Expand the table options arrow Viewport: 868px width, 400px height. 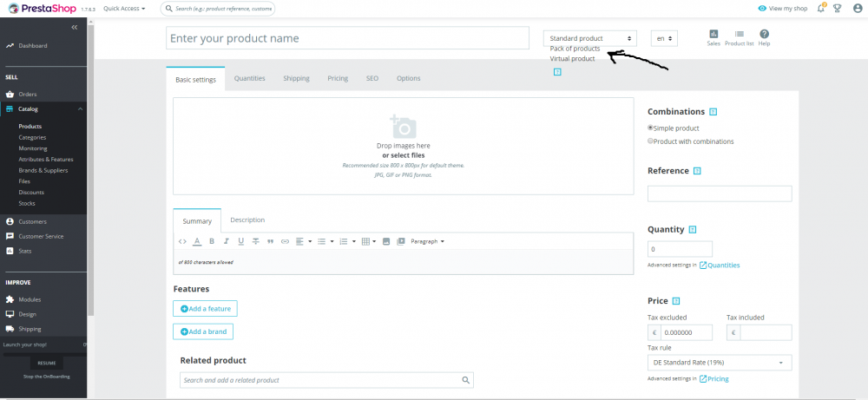[375, 241]
